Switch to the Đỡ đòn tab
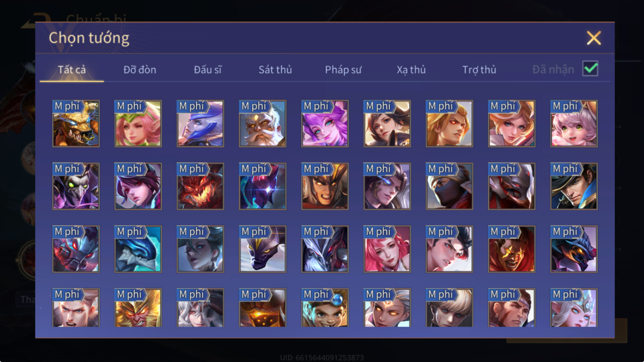Viewport: 644px width, 362px height. (x=140, y=70)
